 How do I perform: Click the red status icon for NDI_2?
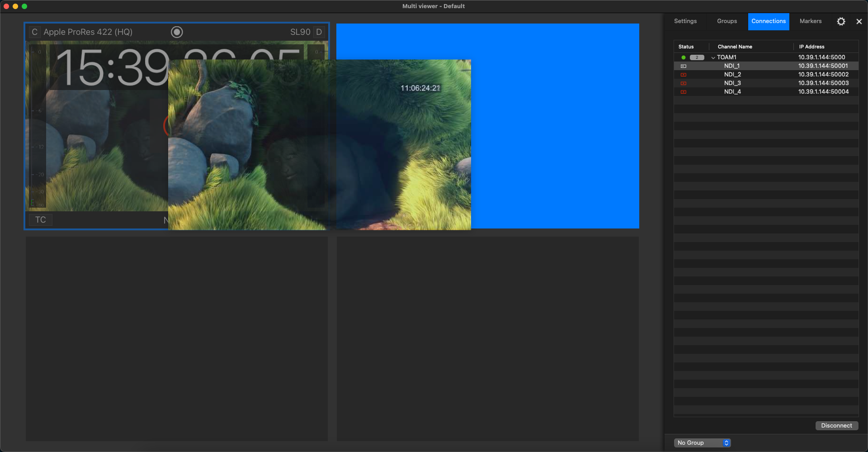[684, 75]
